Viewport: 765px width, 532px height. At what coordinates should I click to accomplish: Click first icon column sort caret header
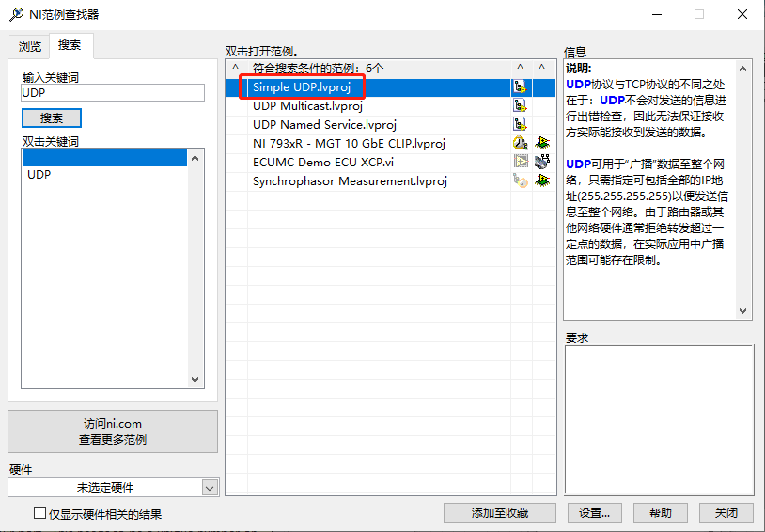520,68
